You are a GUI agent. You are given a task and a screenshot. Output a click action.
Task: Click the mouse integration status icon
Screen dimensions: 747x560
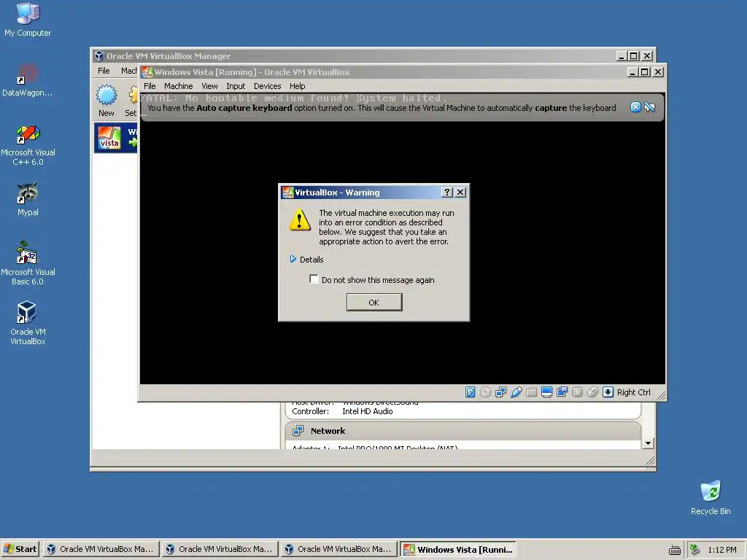(x=592, y=392)
